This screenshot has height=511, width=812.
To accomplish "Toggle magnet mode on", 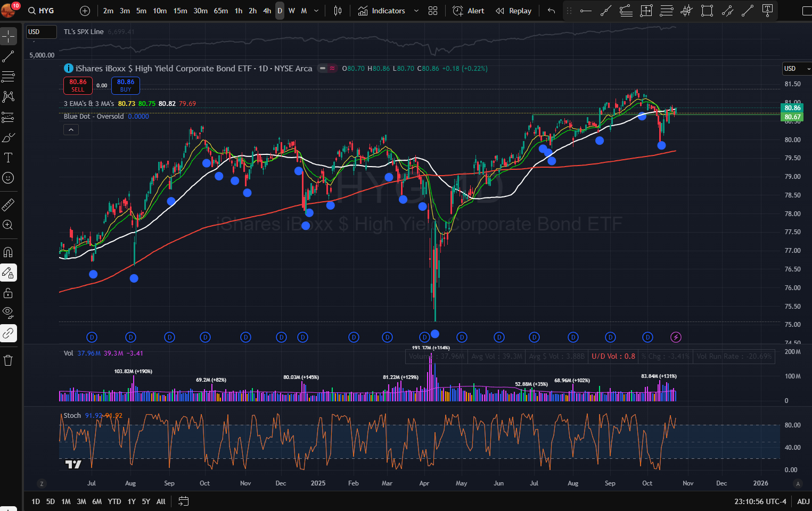I will pyautogui.click(x=8, y=252).
